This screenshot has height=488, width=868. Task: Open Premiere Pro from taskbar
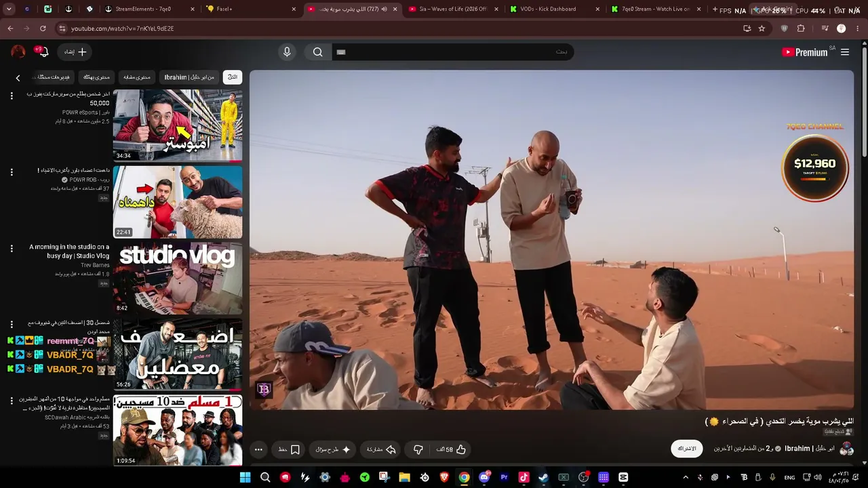point(504,477)
